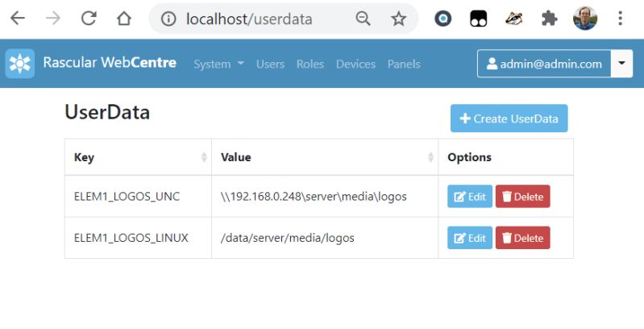Click the browser profile avatar

click(x=585, y=19)
